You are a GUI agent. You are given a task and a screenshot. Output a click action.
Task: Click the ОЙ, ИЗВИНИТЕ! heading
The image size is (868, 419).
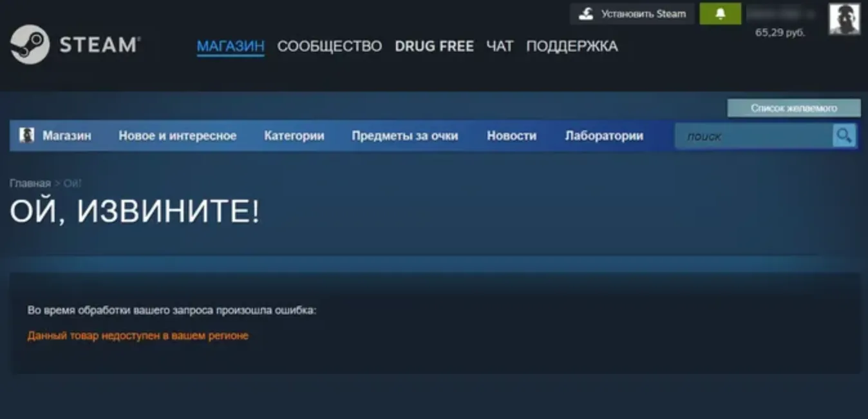click(135, 212)
